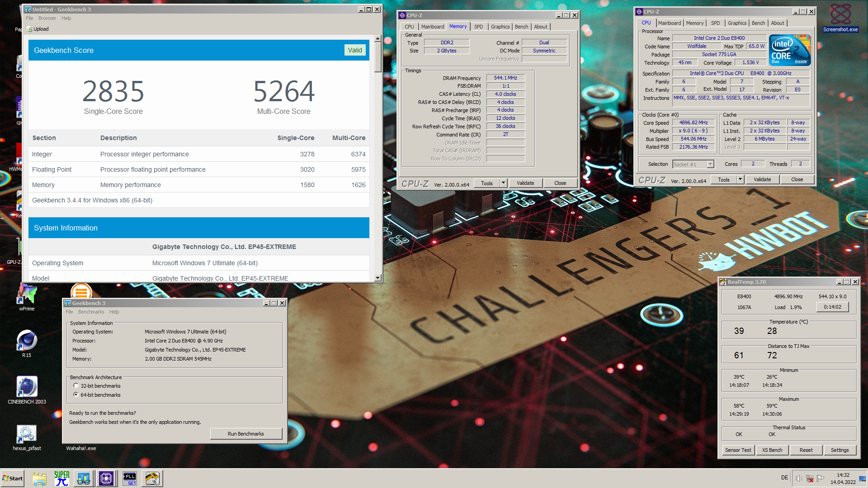Click the Tools button in CPU-Z Memory window
Viewport: 868px width, 488px height.
[x=487, y=183]
